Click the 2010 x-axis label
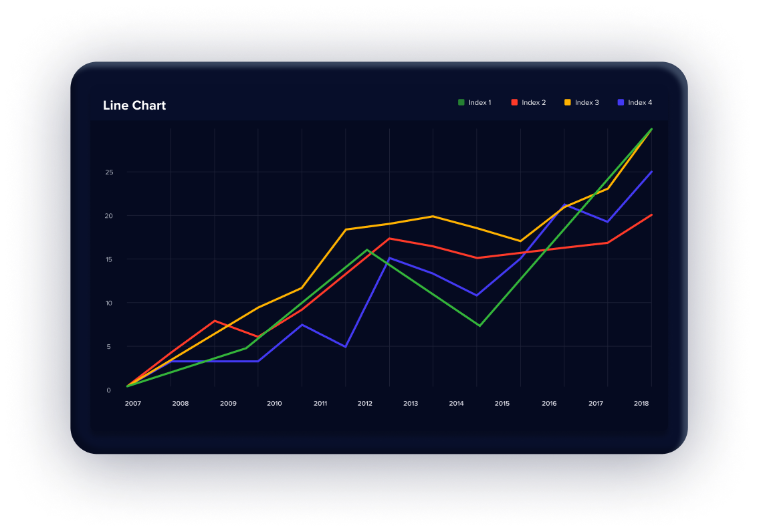The width and height of the screenshot is (757, 532). pos(274,404)
